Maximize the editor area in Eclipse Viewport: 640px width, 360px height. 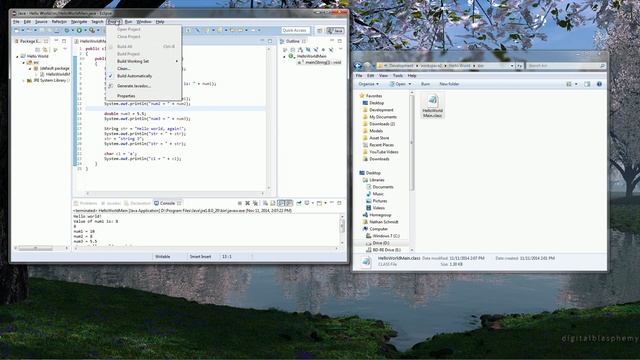click(270, 41)
